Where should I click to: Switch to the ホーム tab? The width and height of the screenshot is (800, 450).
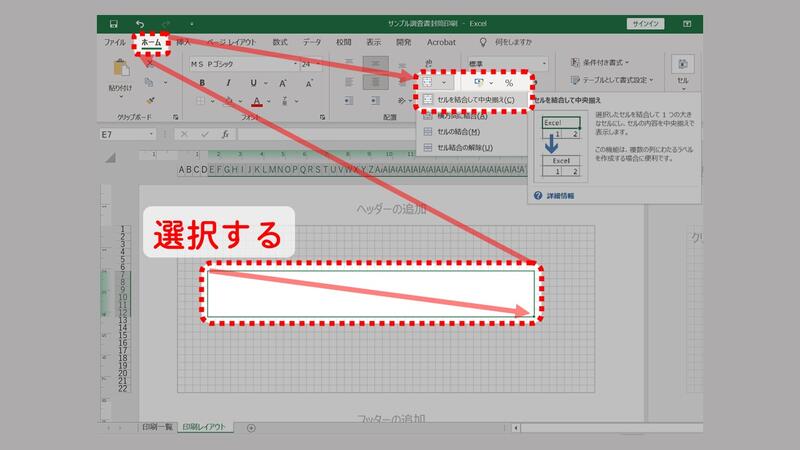151,42
